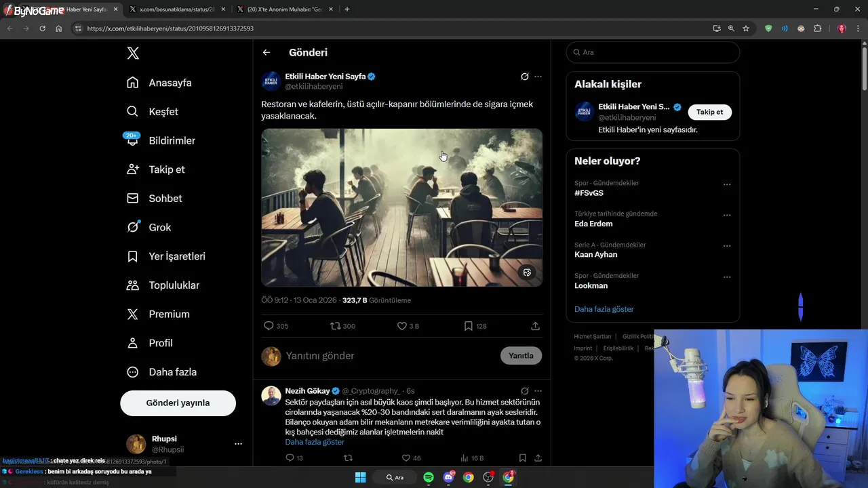Open the Keşfet explore page
The image size is (868, 488).
coord(153,112)
